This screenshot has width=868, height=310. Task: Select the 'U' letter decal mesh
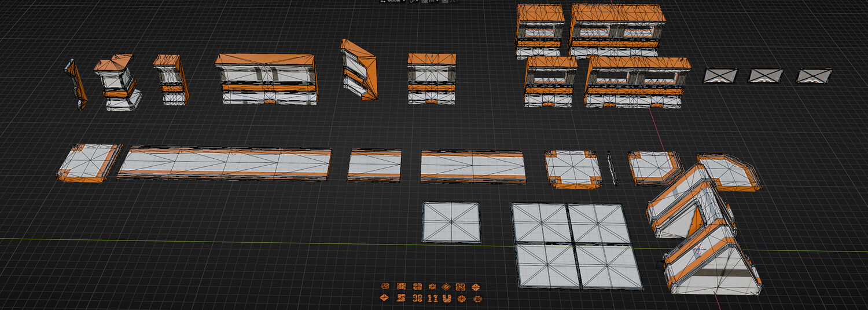click(447, 298)
